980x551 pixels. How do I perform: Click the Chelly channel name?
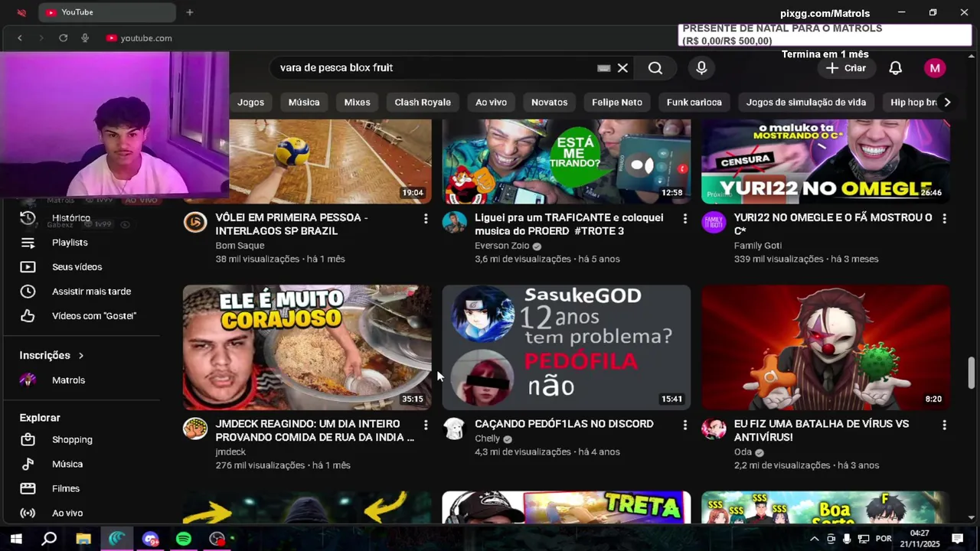(x=487, y=439)
